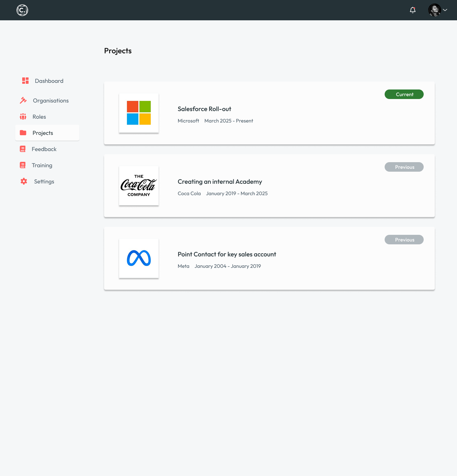
Task: Click the Organisations gavel icon
Action: [23, 100]
